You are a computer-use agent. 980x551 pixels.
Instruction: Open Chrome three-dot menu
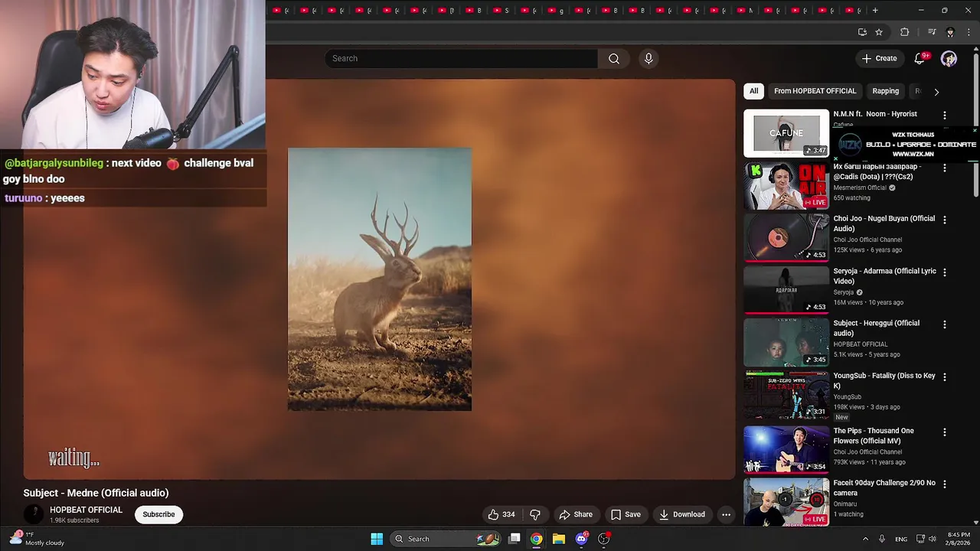(969, 32)
